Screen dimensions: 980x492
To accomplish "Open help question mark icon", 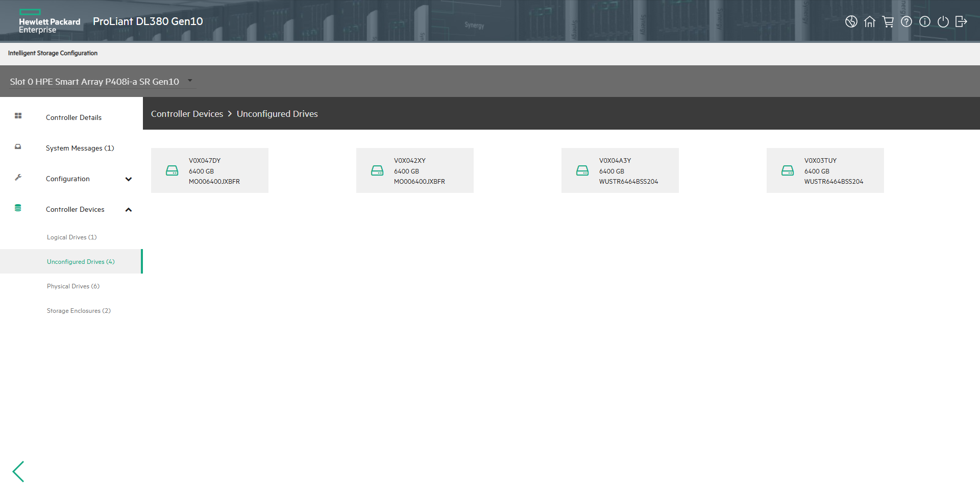I will [906, 21].
